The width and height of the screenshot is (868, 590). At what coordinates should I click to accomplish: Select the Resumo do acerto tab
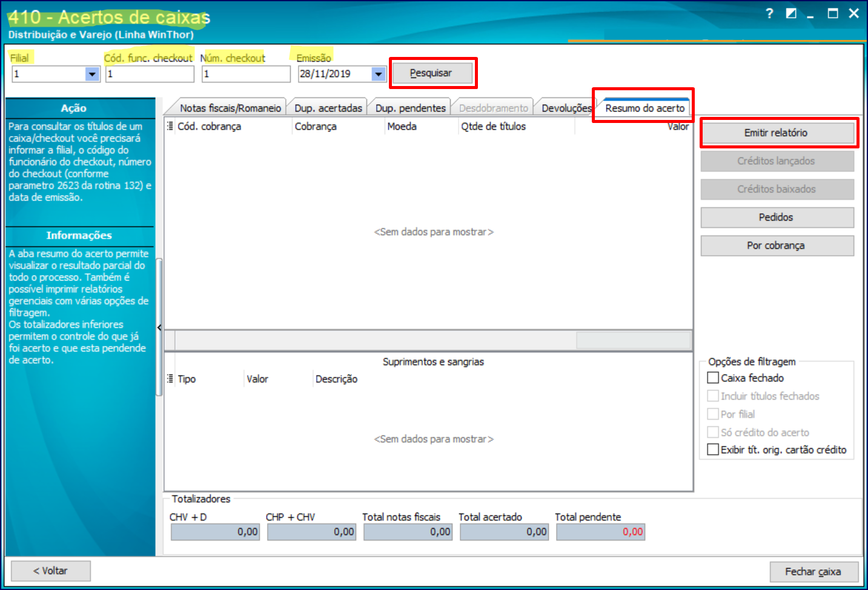coord(645,108)
